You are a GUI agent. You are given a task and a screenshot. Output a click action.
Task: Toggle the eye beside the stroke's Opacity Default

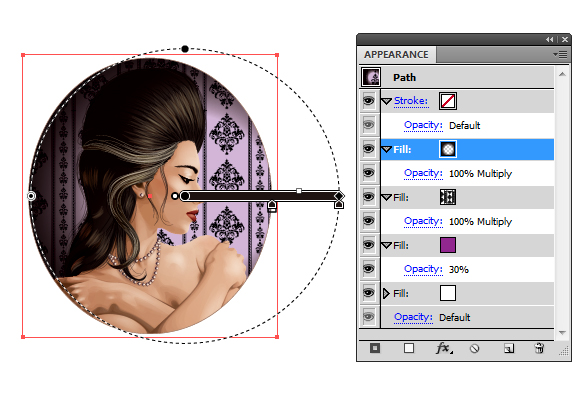(369, 125)
